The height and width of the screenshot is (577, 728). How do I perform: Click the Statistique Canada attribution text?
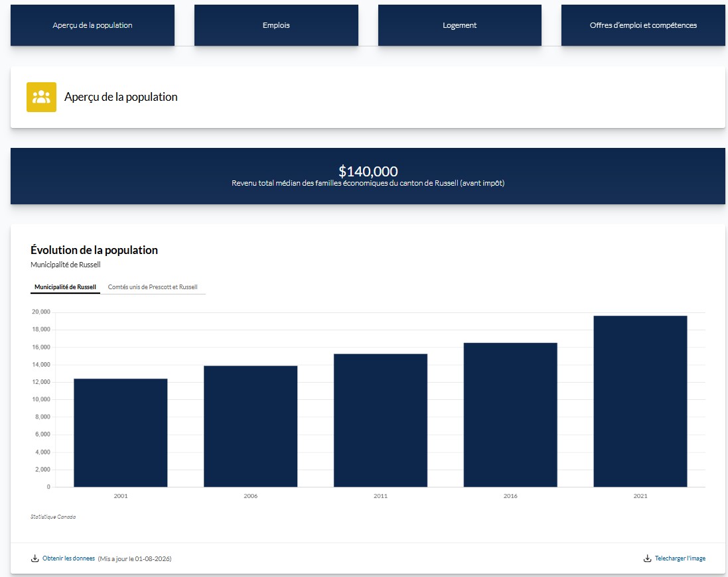point(53,516)
